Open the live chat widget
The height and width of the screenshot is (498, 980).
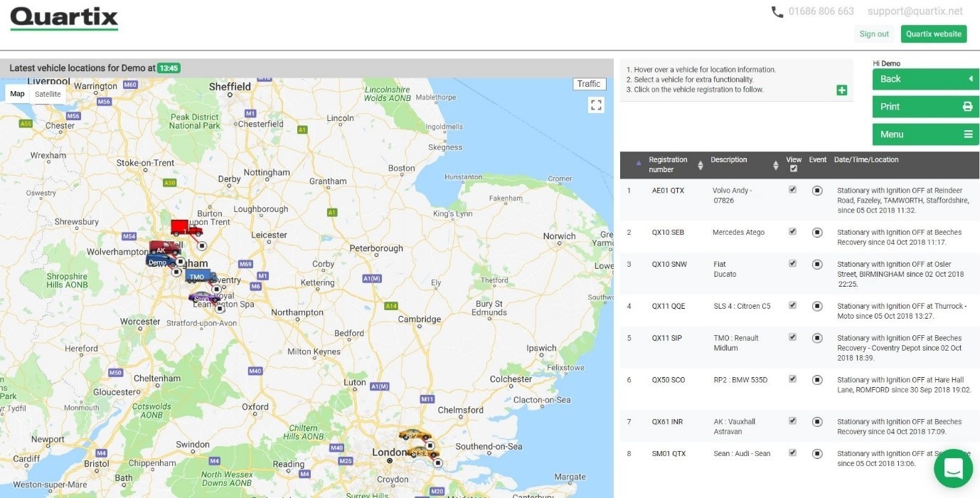tap(953, 468)
